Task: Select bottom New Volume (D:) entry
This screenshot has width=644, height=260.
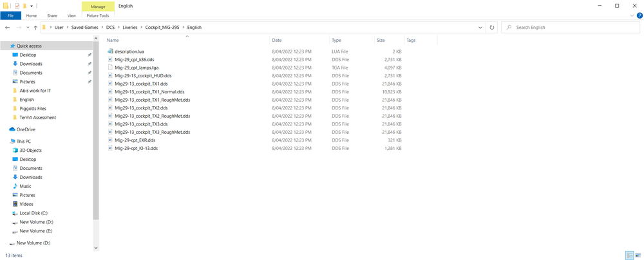Action: pyautogui.click(x=33, y=243)
